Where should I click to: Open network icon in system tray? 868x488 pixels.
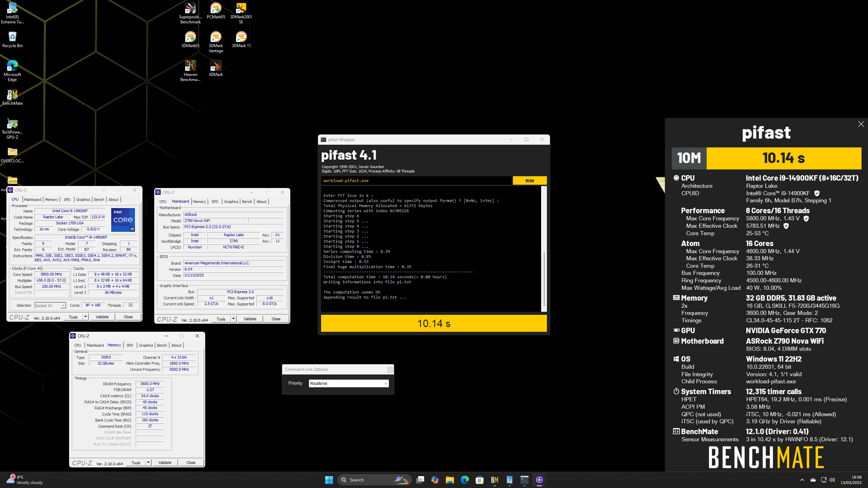tap(824, 480)
